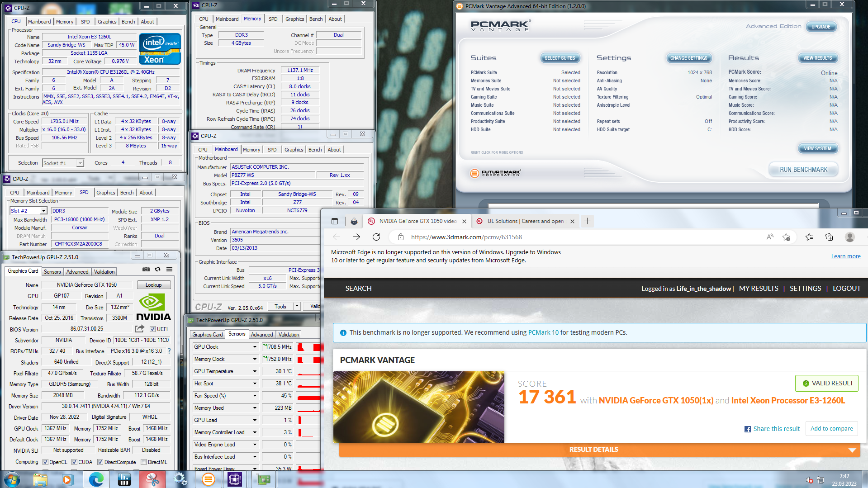Screen dimensions: 868x488
Task: Open the Learn more link in Edge
Action: pos(845,256)
